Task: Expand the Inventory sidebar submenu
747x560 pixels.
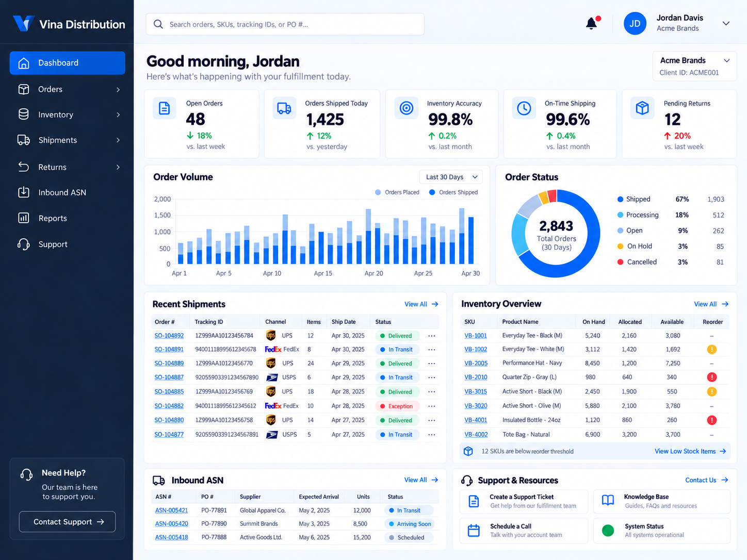Action: coord(118,115)
